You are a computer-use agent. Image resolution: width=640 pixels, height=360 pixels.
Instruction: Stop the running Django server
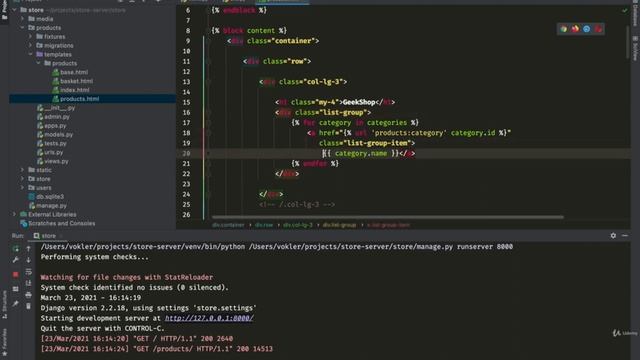click(16, 274)
